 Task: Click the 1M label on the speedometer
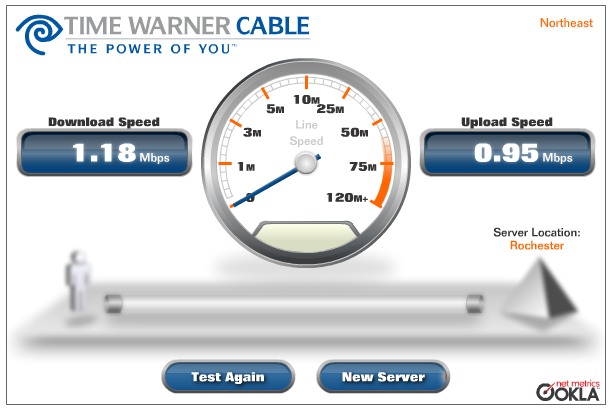246,166
